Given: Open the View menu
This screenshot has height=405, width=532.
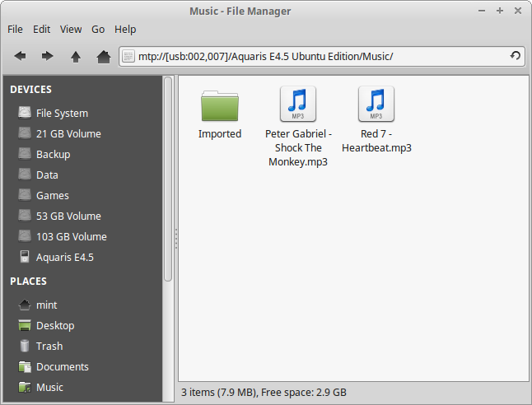Looking at the screenshot, I should [71, 29].
